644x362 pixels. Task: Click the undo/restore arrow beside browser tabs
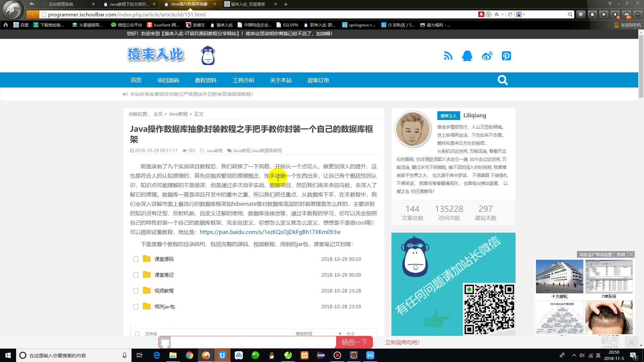point(32,4)
